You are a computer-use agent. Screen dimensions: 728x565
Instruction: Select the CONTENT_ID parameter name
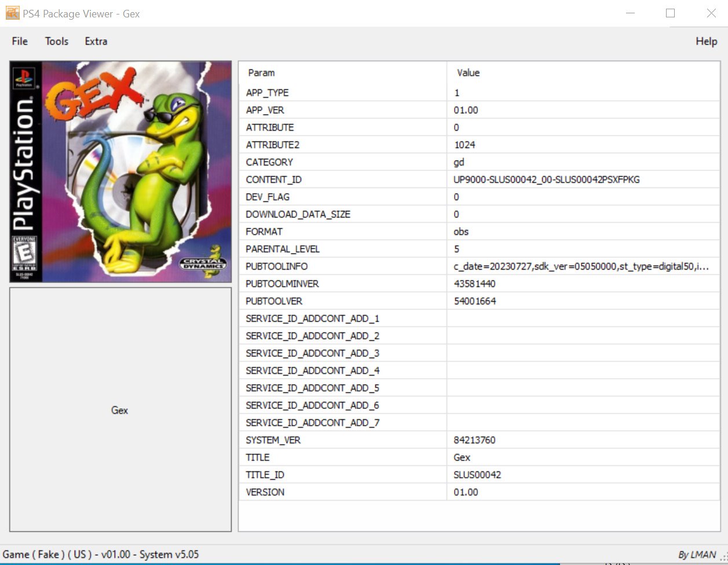click(x=274, y=179)
